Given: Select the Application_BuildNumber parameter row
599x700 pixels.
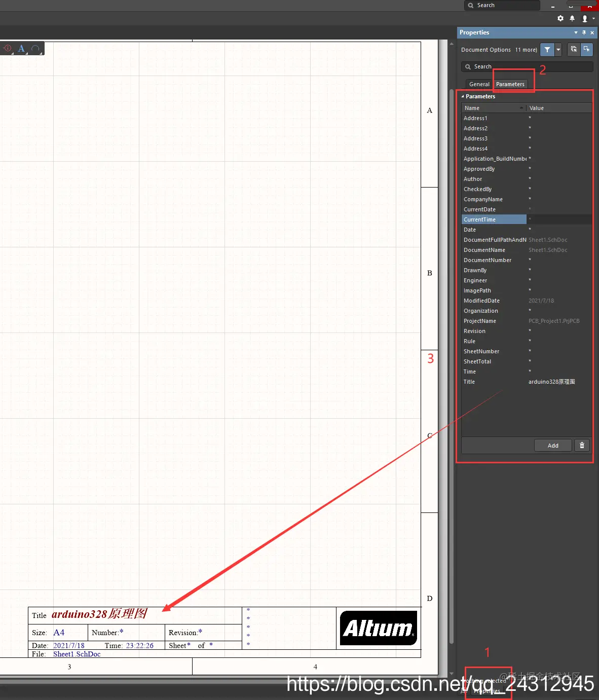Looking at the screenshot, I should (527, 159).
